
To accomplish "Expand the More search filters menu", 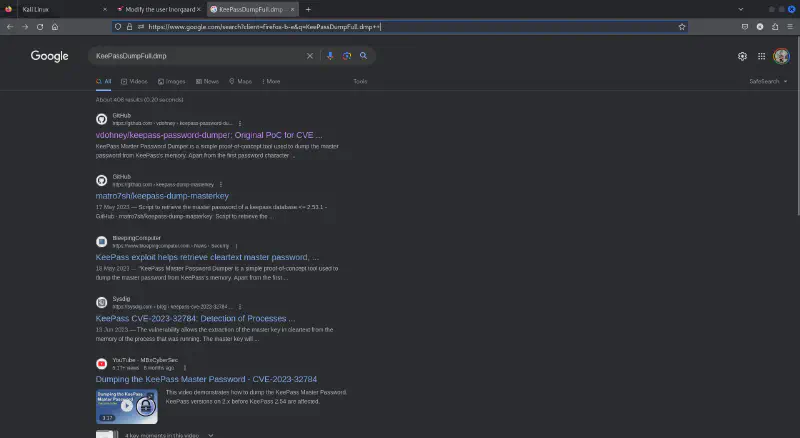I will click(271, 81).
